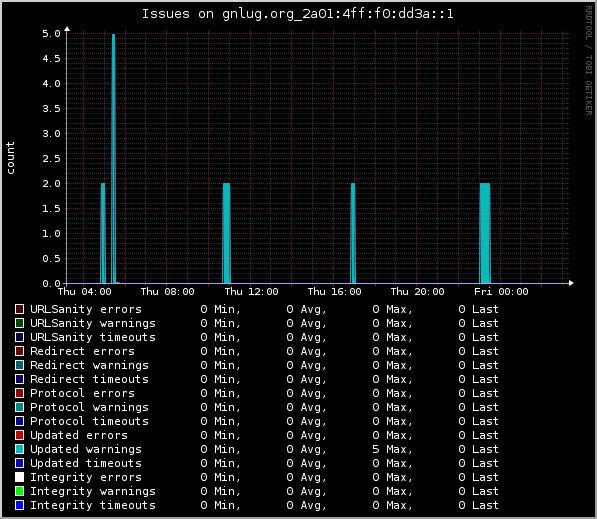Click the Integrity timeouts blue swatch
The image size is (597, 519).
(x=19, y=505)
